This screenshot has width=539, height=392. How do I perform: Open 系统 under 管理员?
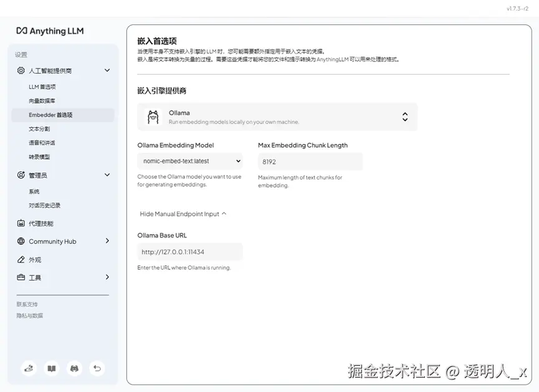tap(34, 191)
